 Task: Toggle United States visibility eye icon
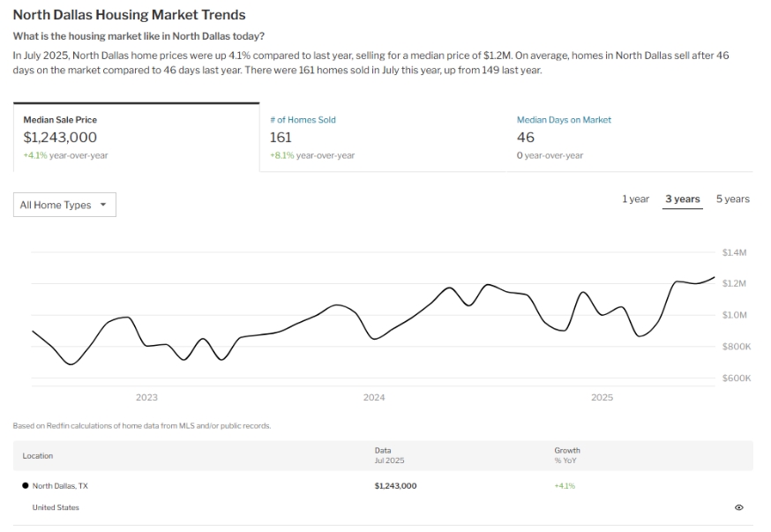click(738, 507)
